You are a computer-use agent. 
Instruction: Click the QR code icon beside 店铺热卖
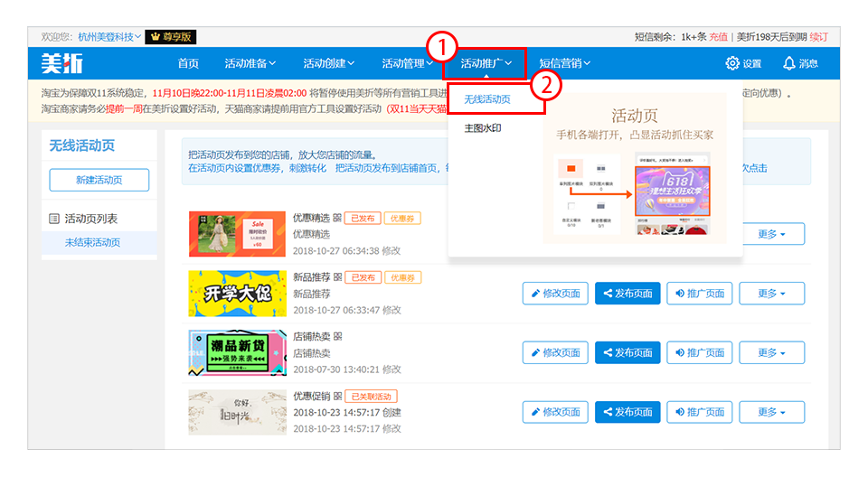pos(337,336)
